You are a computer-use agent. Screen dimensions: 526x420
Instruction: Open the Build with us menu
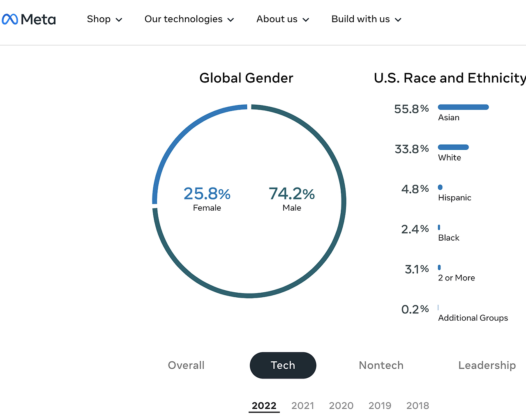(366, 19)
